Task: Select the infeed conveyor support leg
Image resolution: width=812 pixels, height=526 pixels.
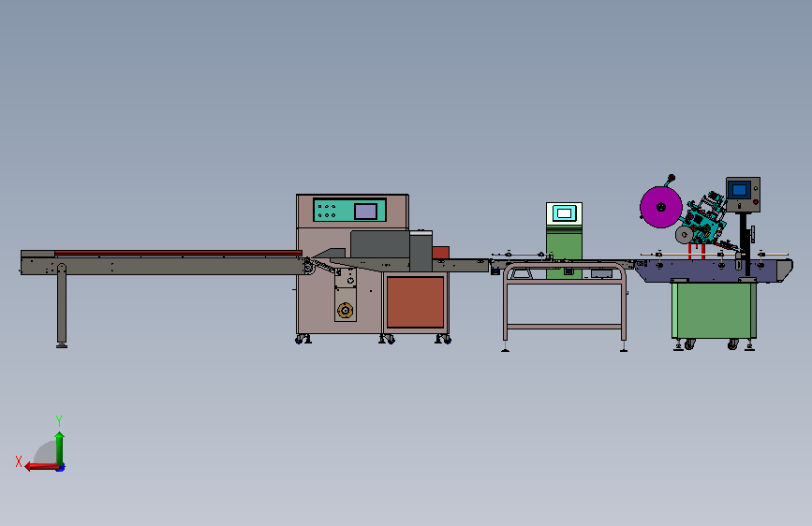Action: [62, 305]
